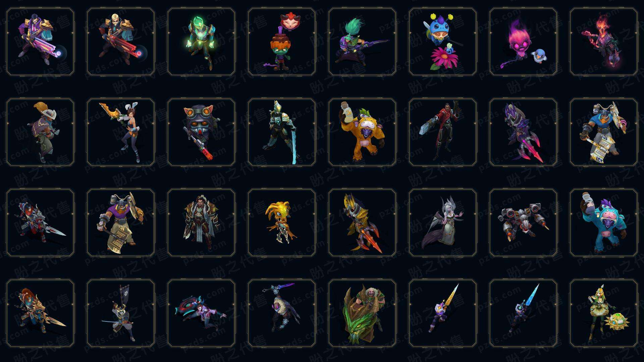Screen dimensions: 644x362
Task: Choose the golden squid-headed character
Action: [x=282, y=223]
